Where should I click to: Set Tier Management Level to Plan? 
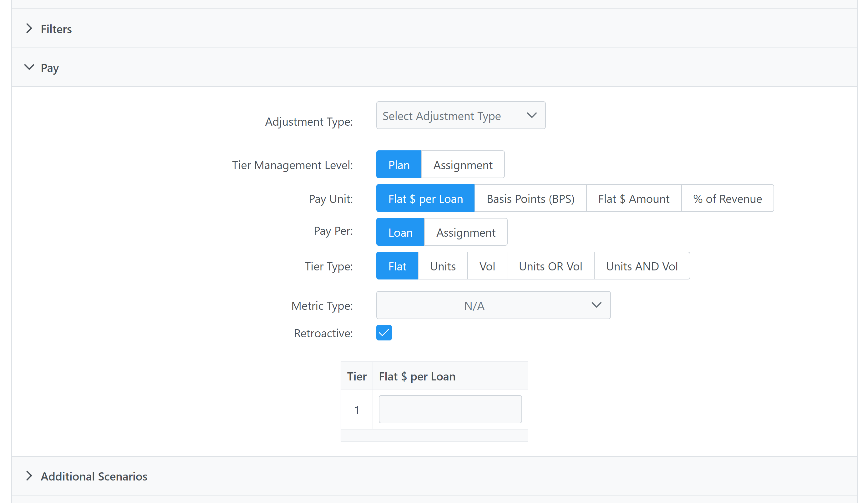[x=398, y=164]
